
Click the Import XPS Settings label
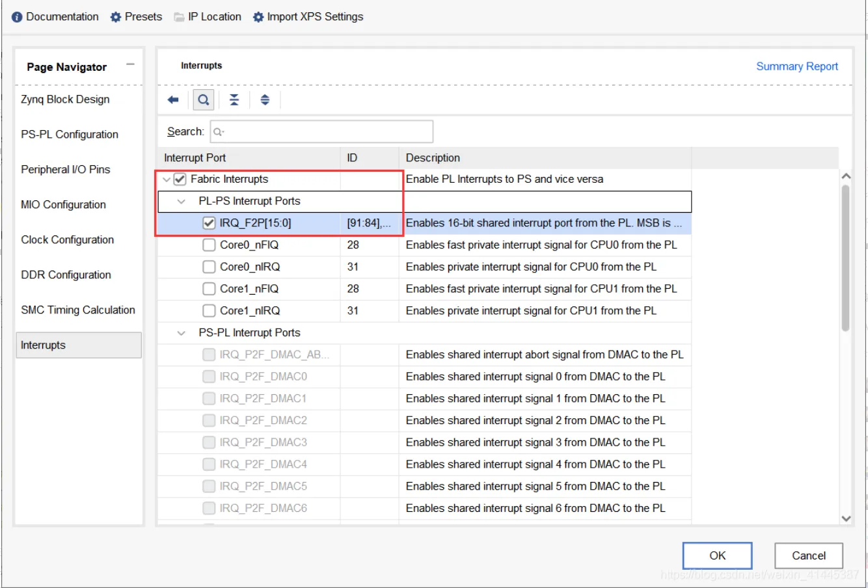pyautogui.click(x=315, y=17)
